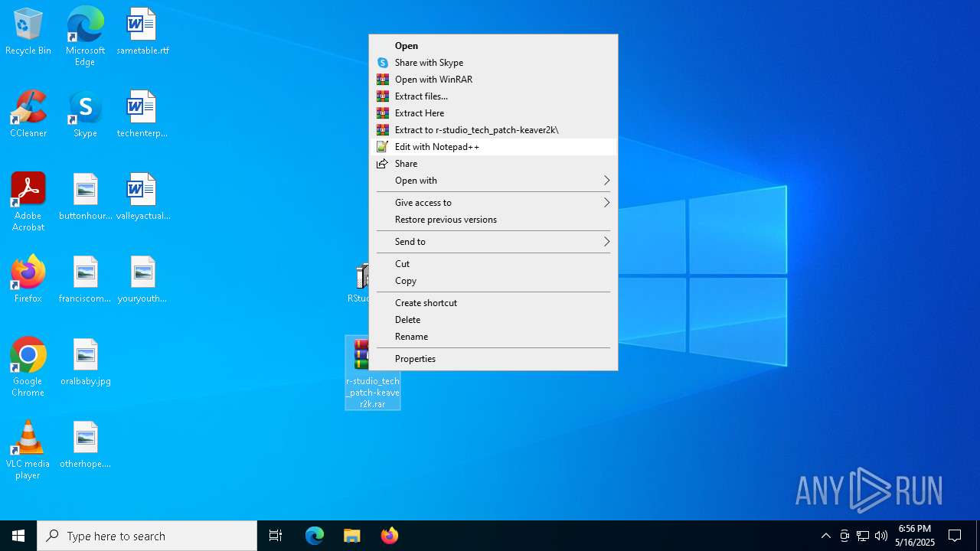Expand the Open with submenu

(493, 181)
